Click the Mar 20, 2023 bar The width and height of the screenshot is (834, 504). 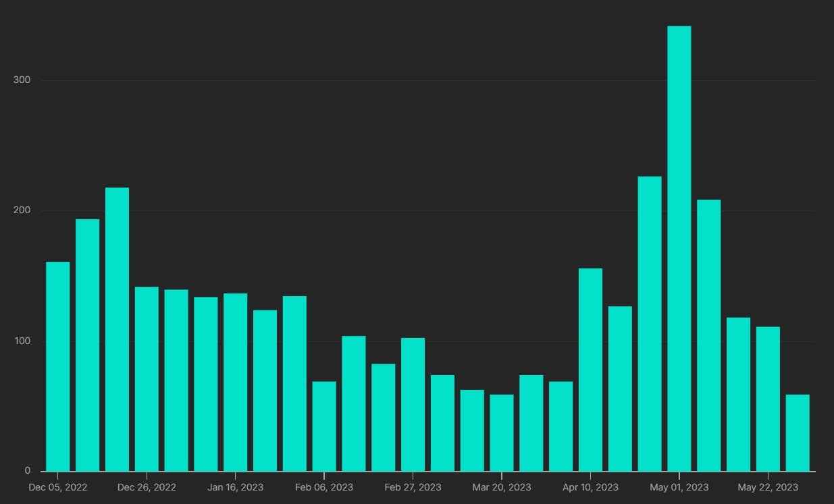click(501, 432)
